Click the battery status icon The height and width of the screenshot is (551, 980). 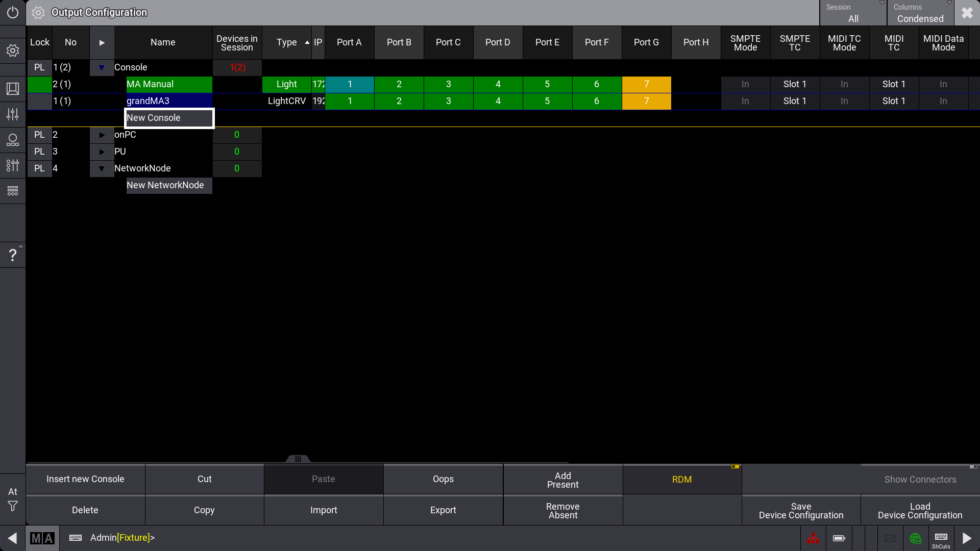(838, 538)
